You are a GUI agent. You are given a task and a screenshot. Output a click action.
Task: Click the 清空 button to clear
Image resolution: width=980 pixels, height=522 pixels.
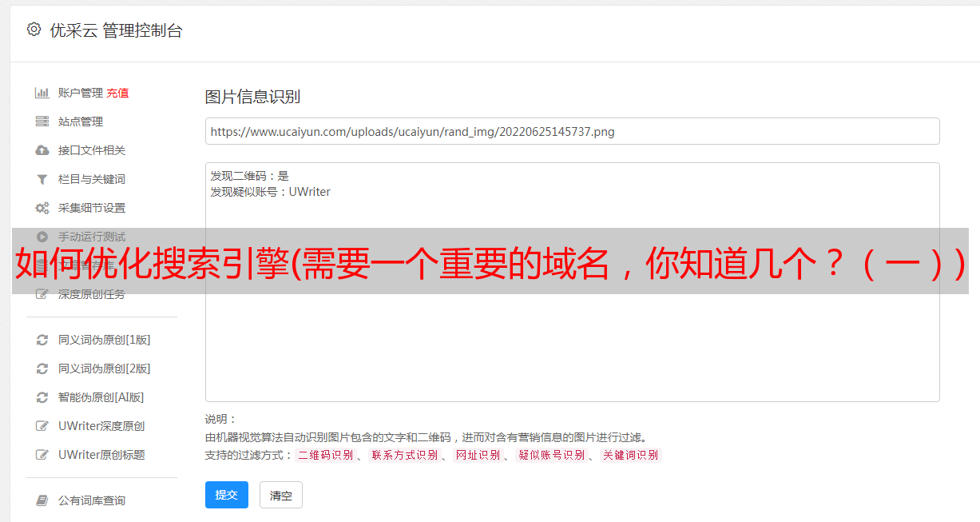(x=281, y=495)
